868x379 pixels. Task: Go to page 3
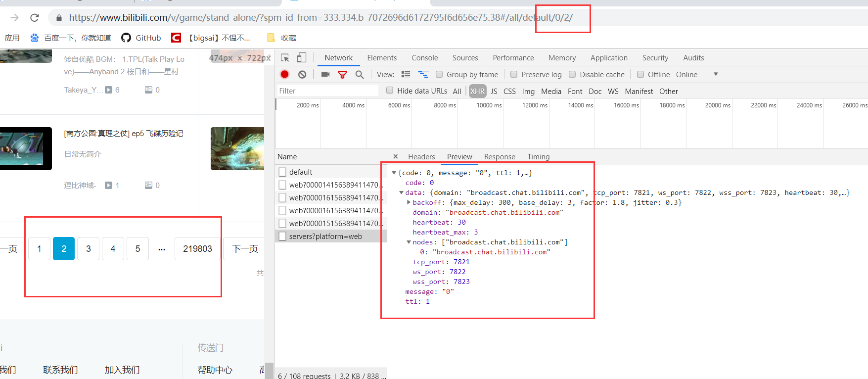tap(89, 248)
